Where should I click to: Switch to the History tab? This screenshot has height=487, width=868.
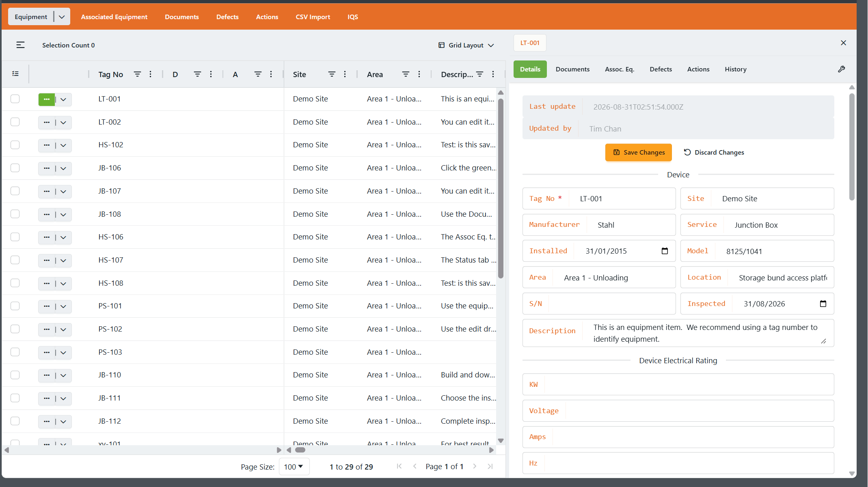click(x=735, y=69)
